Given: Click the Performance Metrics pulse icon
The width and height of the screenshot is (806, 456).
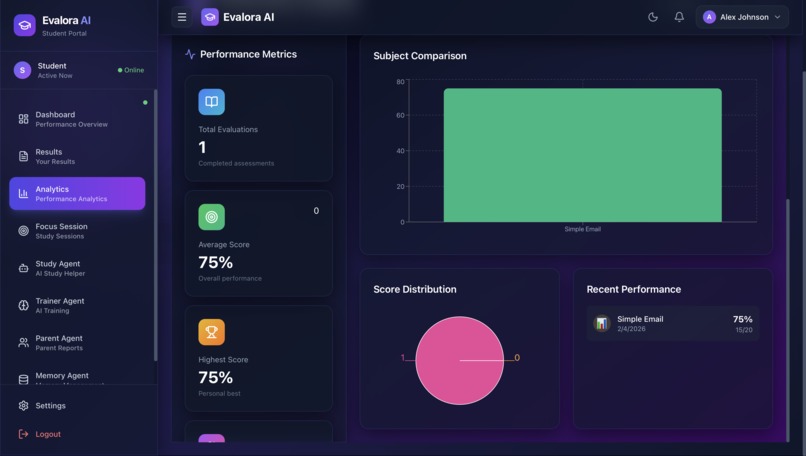Looking at the screenshot, I should tap(190, 54).
